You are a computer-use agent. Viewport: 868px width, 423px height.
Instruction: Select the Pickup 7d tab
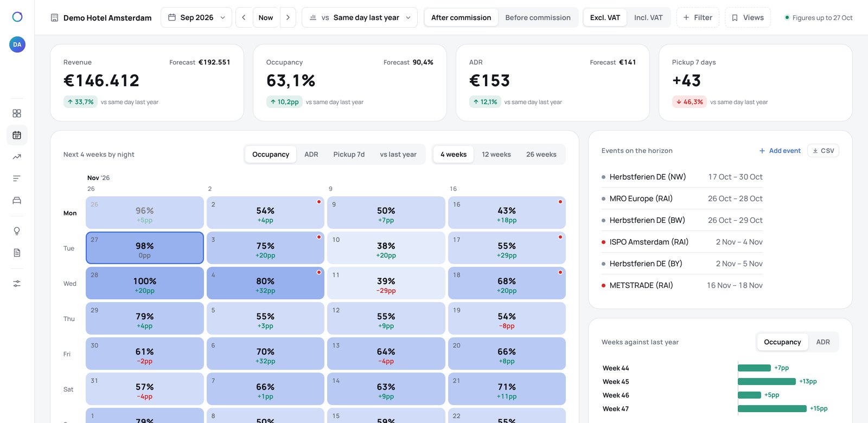349,155
